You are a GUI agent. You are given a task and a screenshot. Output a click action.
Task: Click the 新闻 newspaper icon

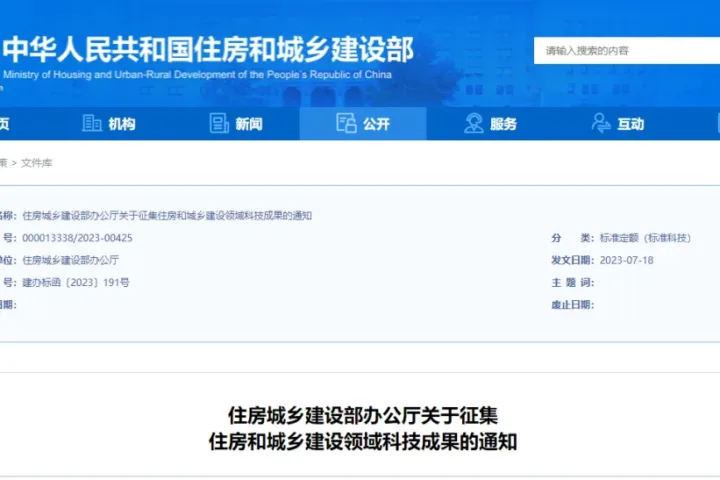(x=219, y=123)
